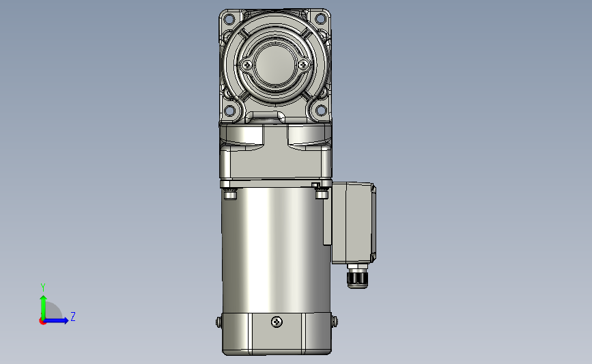Select the left hex bolt atop the motor housing

[x=230, y=195]
